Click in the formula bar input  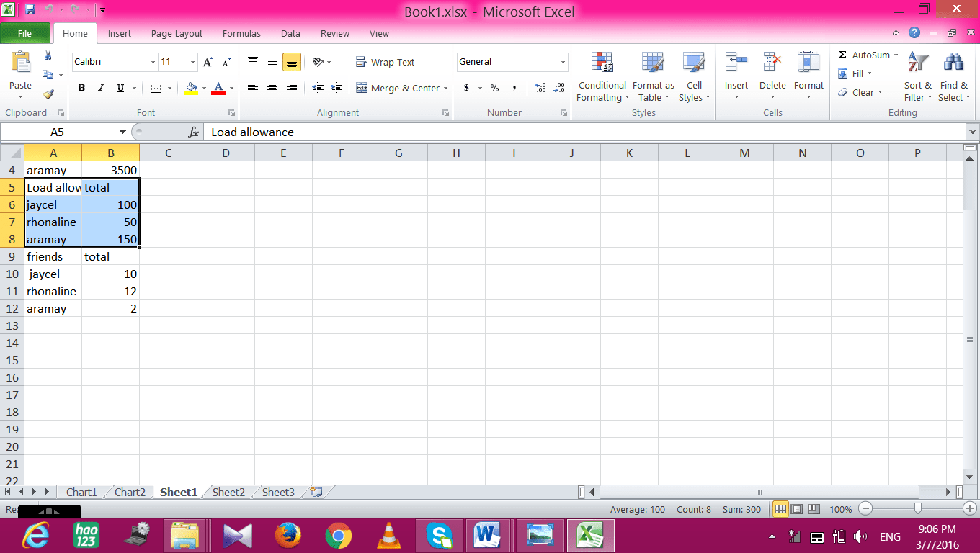pyautogui.click(x=585, y=132)
